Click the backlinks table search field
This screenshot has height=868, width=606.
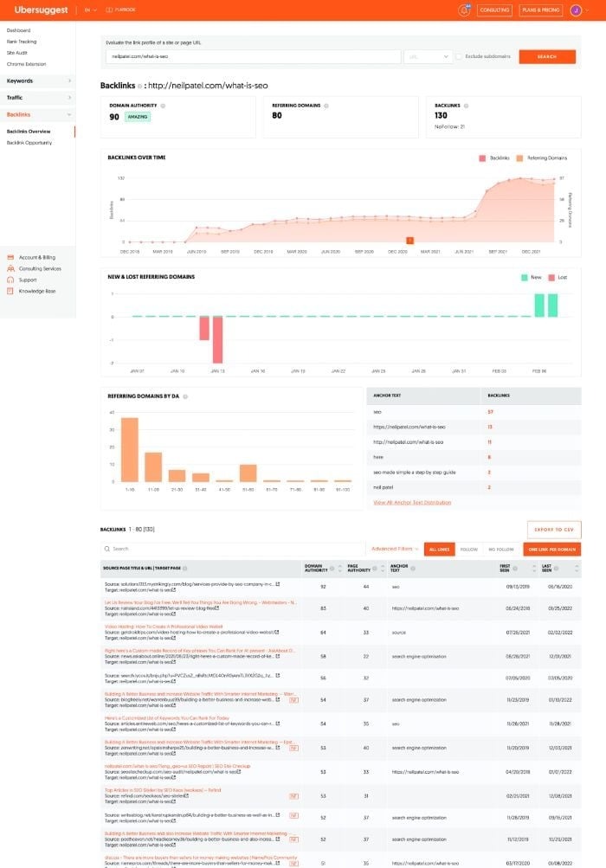pyautogui.click(x=233, y=549)
